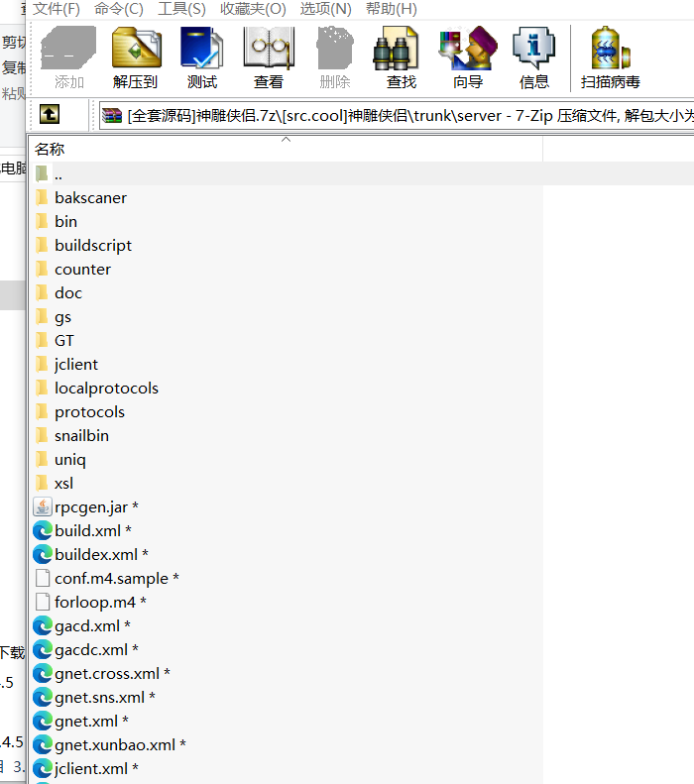
Task: Open the 文件(F) menu
Action: pos(56,9)
